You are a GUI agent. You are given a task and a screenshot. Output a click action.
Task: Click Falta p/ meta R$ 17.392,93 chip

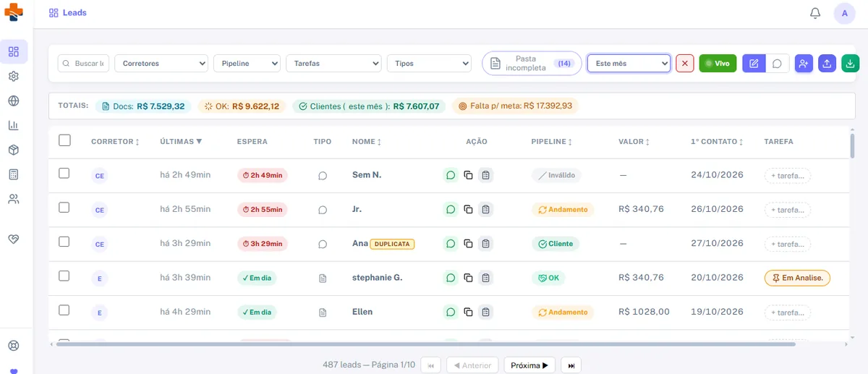(515, 106)
